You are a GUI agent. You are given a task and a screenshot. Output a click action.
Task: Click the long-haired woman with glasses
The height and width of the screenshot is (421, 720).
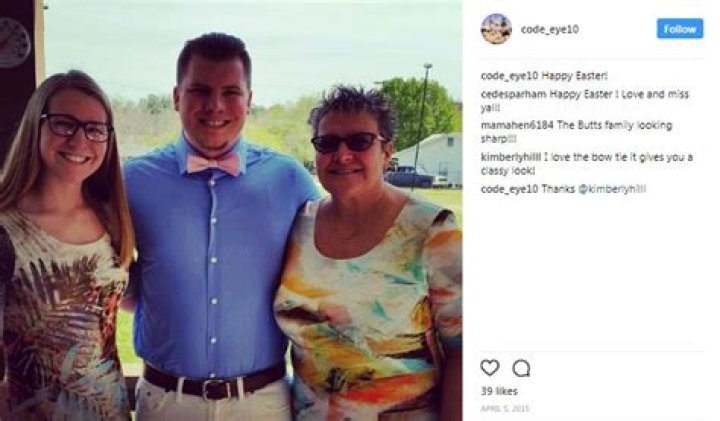[62, 248]
